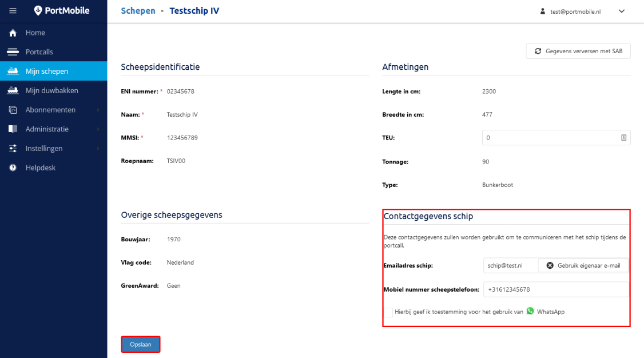Click the Helpdesk question mark icon

13,168
